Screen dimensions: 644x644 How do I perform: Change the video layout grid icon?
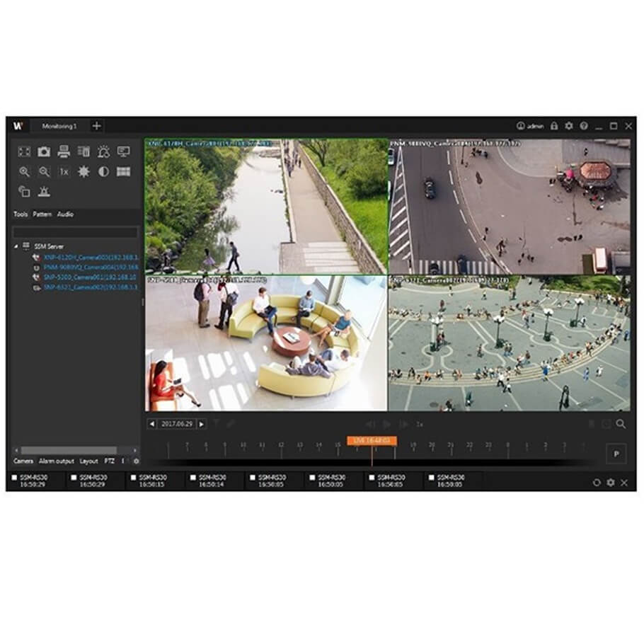click(125, 171)
